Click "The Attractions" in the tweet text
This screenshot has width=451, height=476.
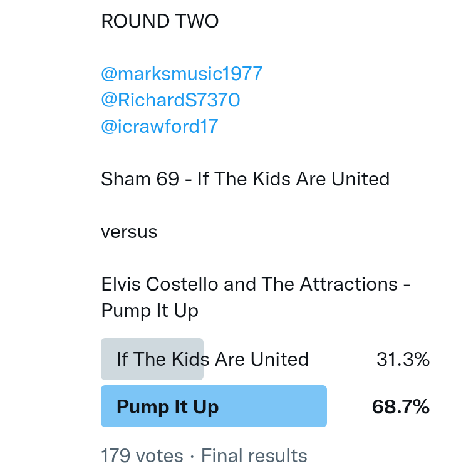pyautogui.click(x=321, y=284)
